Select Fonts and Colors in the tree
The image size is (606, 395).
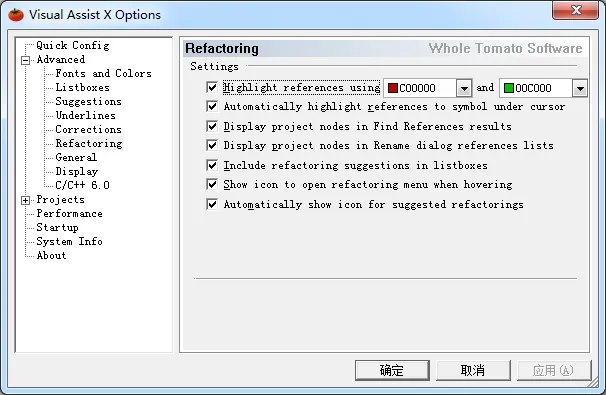coord(103,73)
